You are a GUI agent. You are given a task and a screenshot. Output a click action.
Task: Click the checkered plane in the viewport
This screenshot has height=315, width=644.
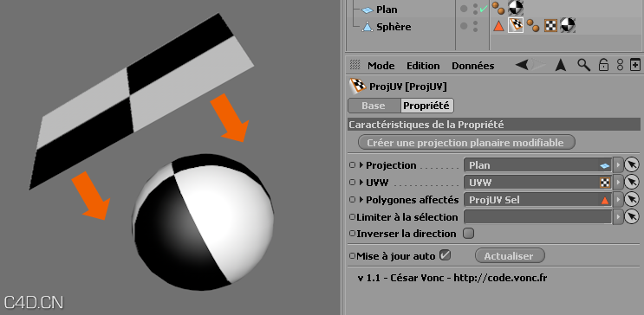(141, 101)
